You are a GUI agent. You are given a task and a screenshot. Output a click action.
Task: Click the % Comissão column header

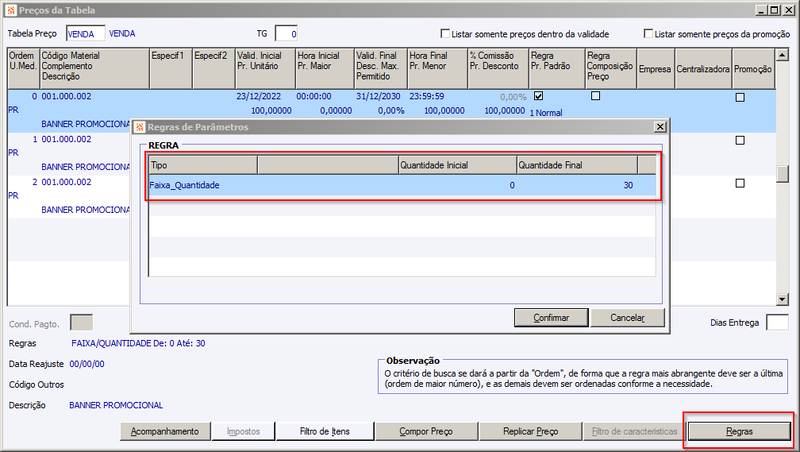(498, 69)
